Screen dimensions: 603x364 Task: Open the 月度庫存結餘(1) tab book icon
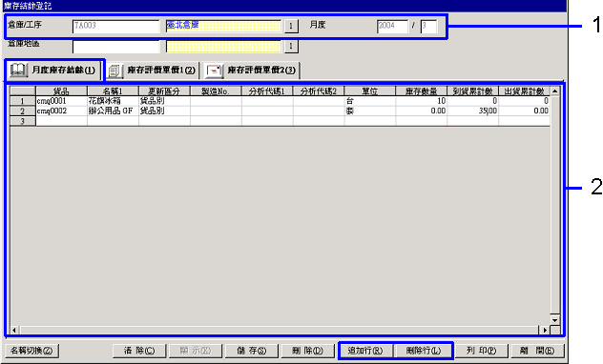coord(18,71)
